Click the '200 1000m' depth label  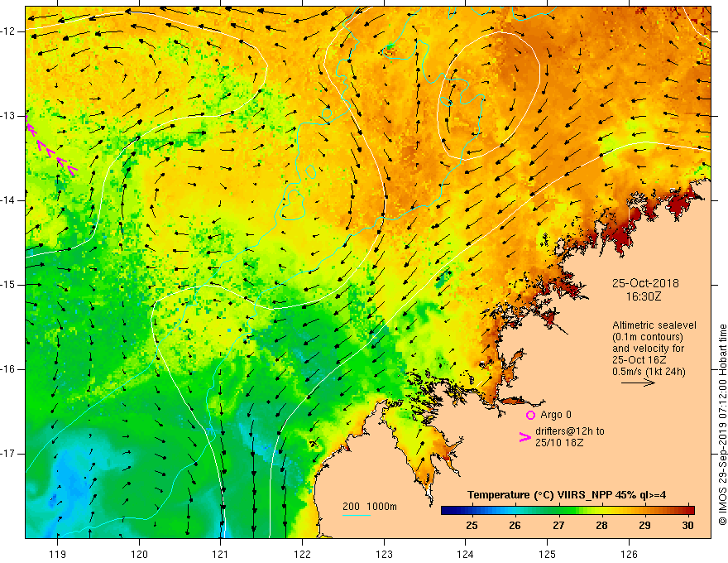370,507
